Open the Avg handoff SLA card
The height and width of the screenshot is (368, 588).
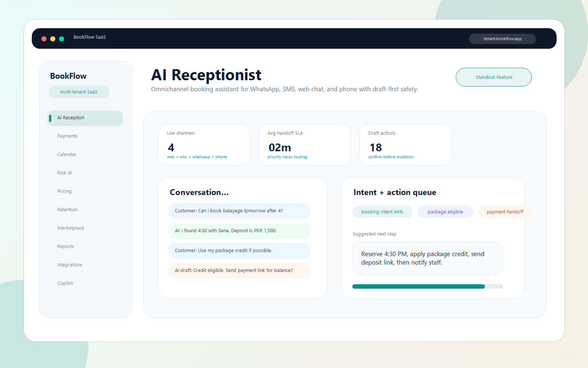click(305, 144)
